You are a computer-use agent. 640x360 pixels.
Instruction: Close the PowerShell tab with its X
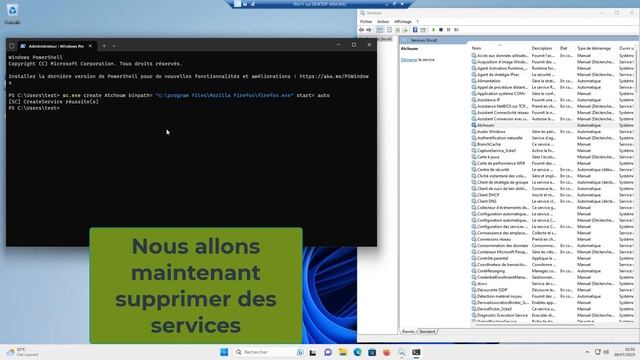pos(90,46)
